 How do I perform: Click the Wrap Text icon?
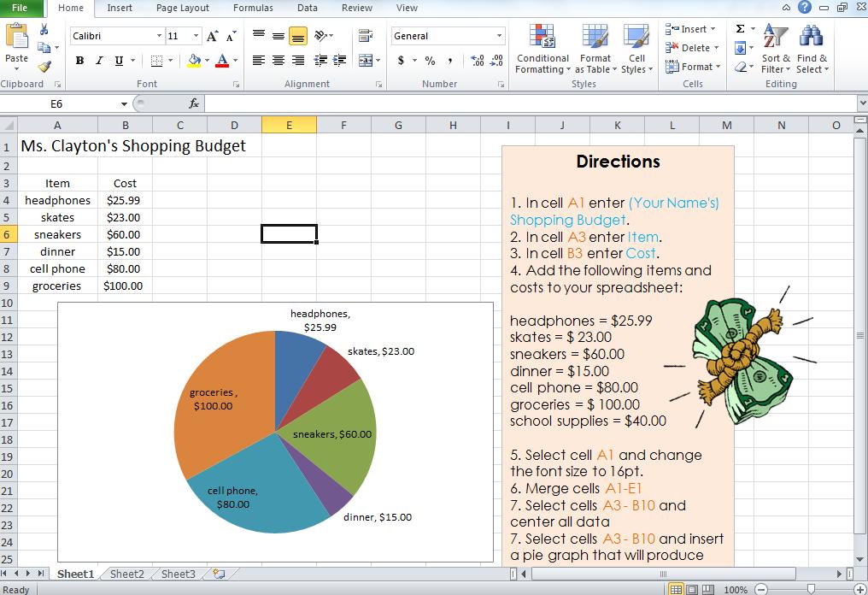click(x=366, y=36)
